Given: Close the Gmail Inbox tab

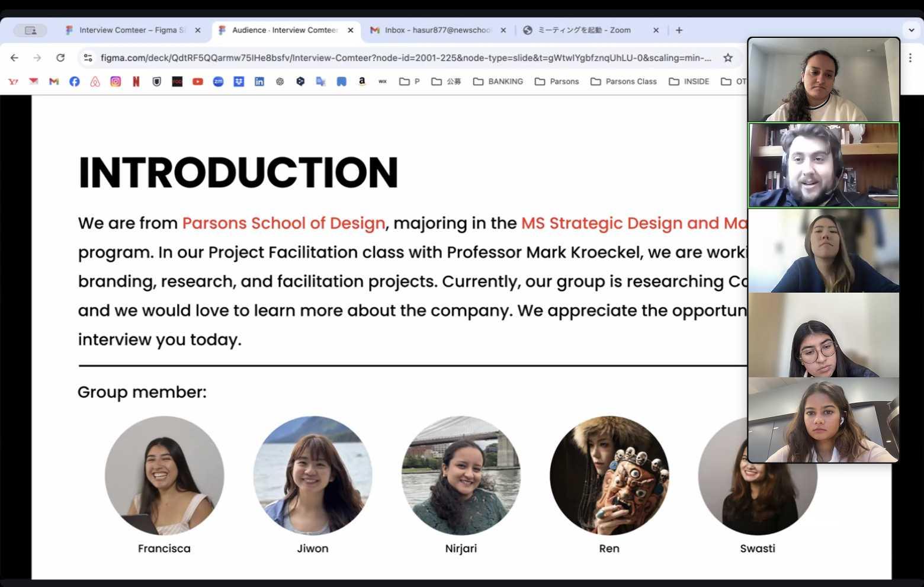Looking at the screenshot, I should coord(503,30).
